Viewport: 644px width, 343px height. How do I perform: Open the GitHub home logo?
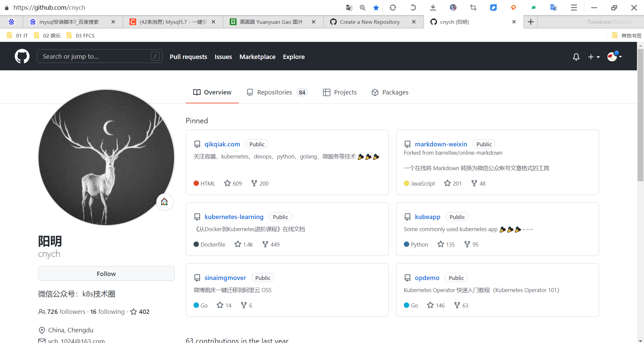22,56
